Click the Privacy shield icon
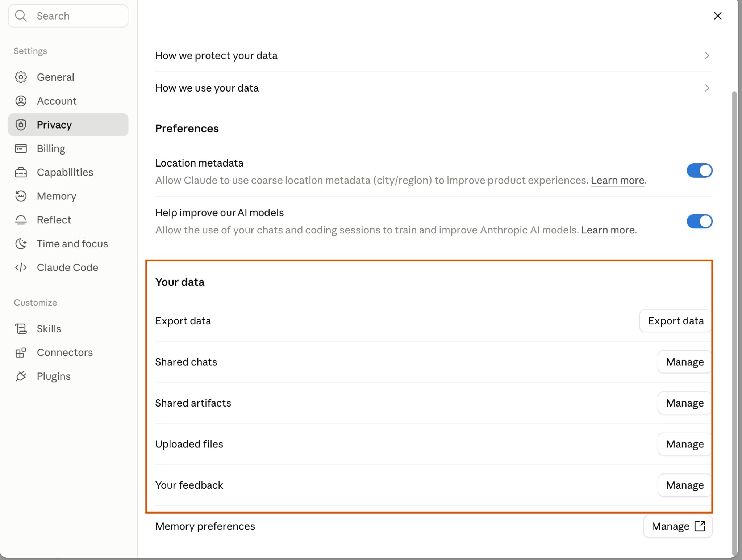Image resolution: width=742 pixels, height=560 pixels. coord(21,125)
